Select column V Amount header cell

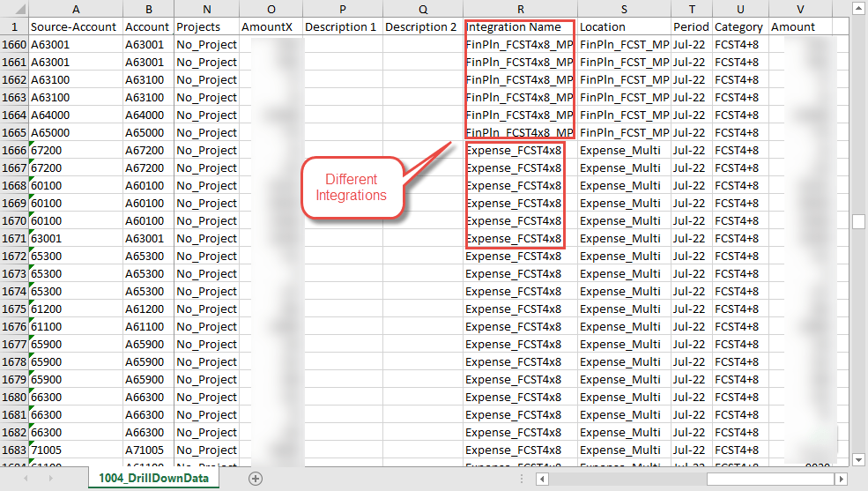click(802, 26)
